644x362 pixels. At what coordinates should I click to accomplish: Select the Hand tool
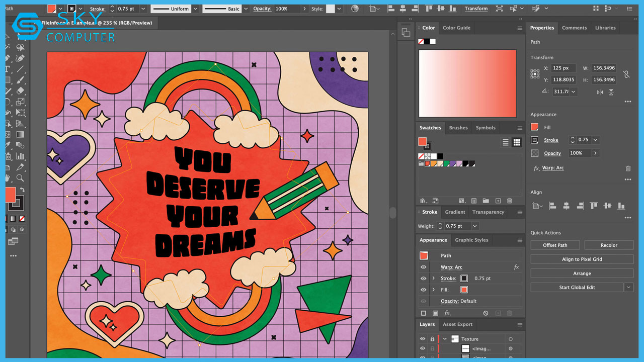tap(7, 178)
